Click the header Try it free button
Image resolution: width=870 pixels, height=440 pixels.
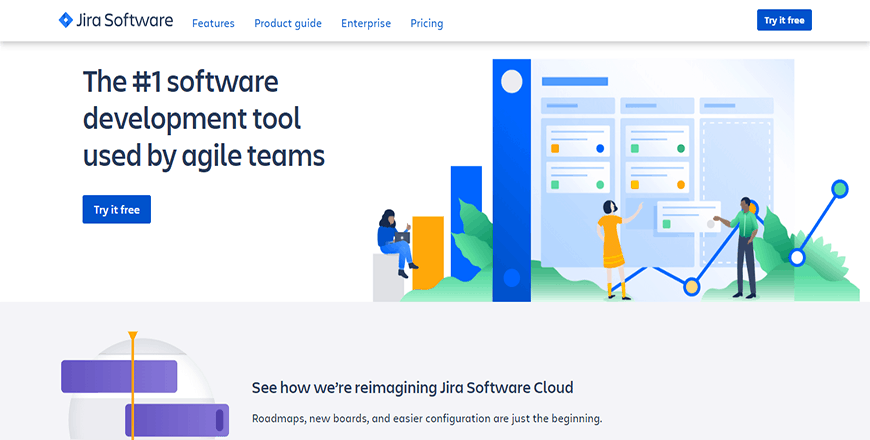pyautogui.click(x=784, y=20)
